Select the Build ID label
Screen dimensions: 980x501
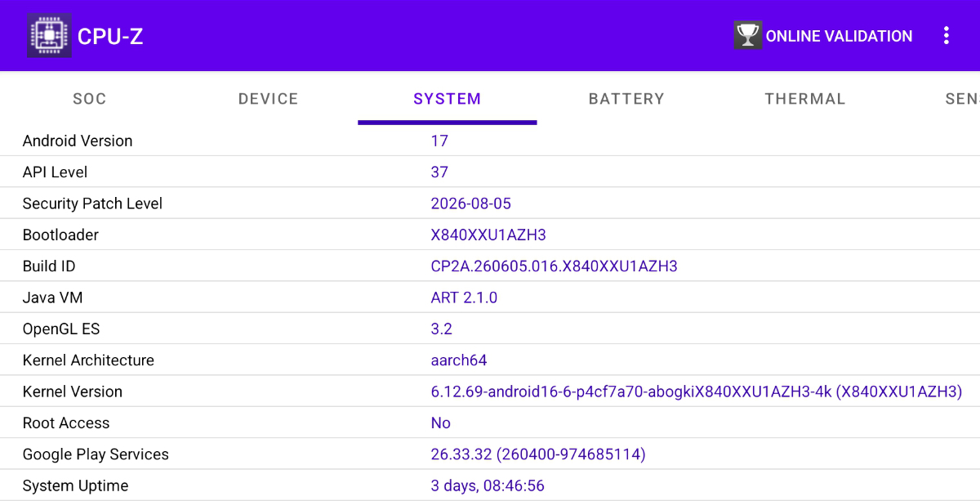click(x=49, y=266)
